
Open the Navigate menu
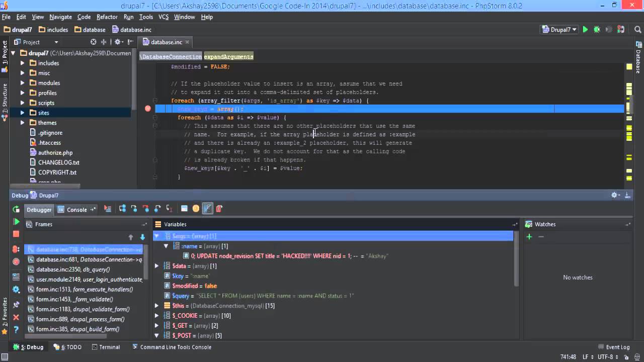60,17
